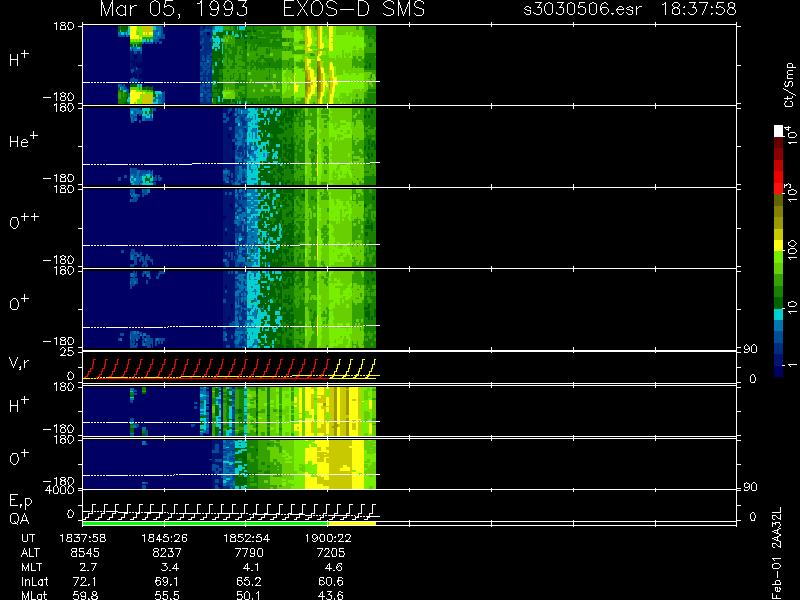Click the 'E,p' panel label
The height and width of the screenshot is (600, 800).
click(x=20, y=502)
